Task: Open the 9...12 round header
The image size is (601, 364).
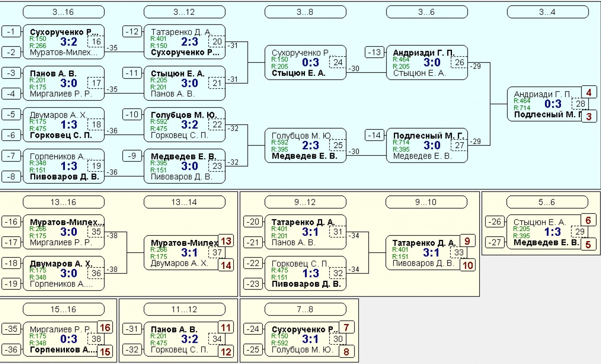Action: [x=305, y=202]
